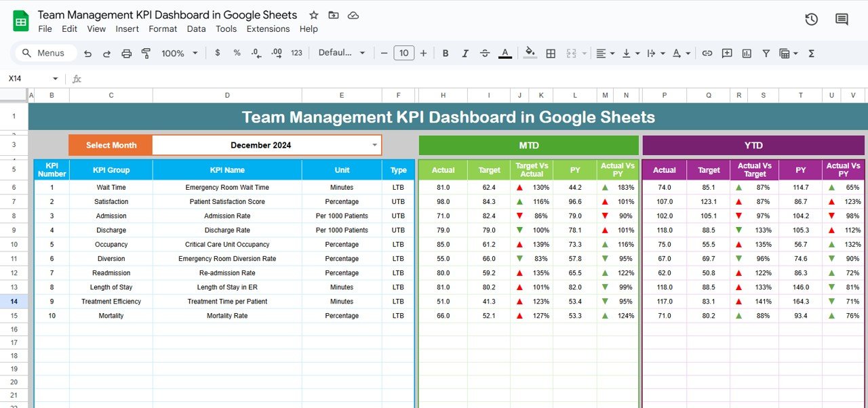Click the fill color bucket icon
The height and width of the screenshot is (408, 868).
point(530,53)
